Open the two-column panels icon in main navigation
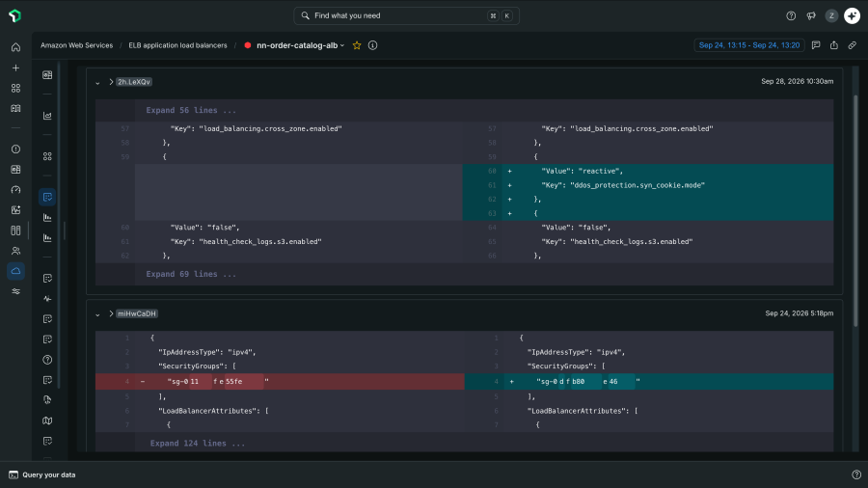Image resolution: width=868 pixels, height=488 pixels. (x=15, y=230)
